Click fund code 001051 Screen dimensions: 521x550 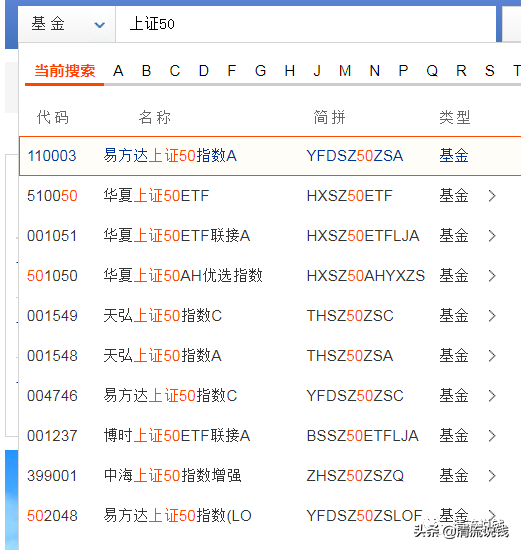click(52, 236)
